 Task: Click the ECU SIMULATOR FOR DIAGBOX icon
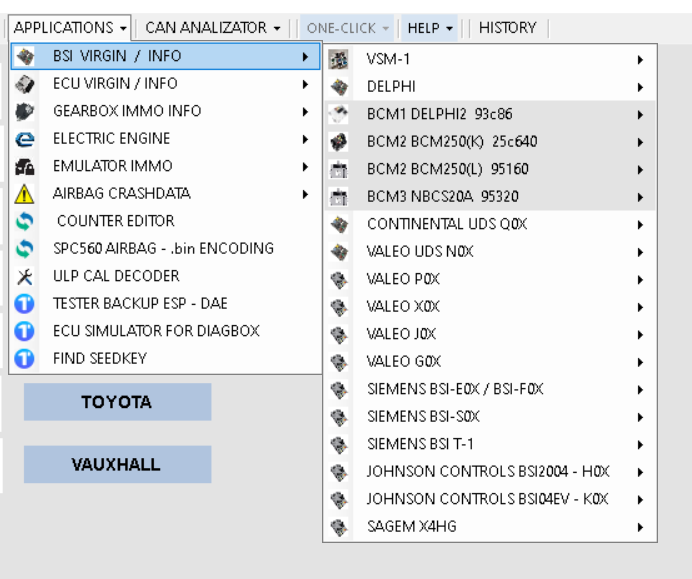click(x=25, y=331)
